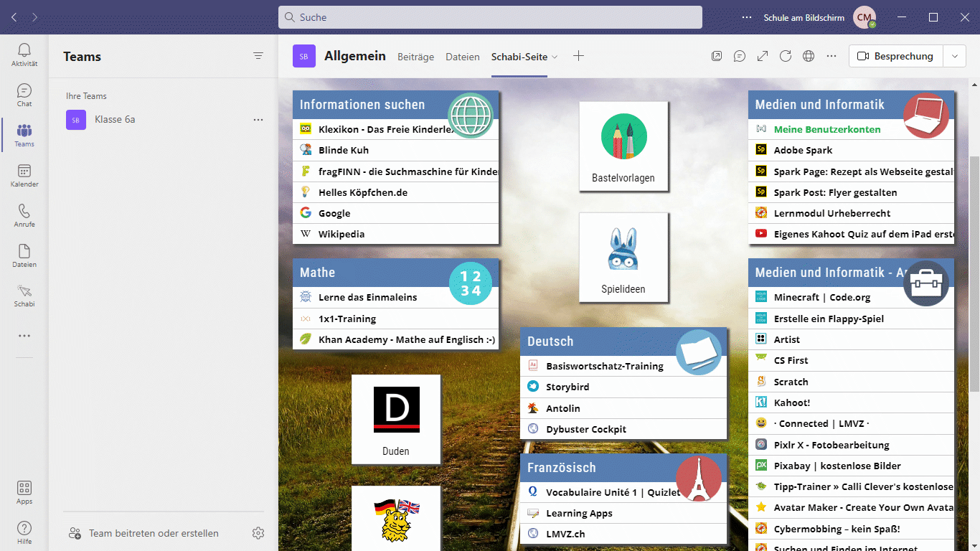Click the Allgemein channel SB avatar
Screen dimensions: 980x551
(304, 56)
